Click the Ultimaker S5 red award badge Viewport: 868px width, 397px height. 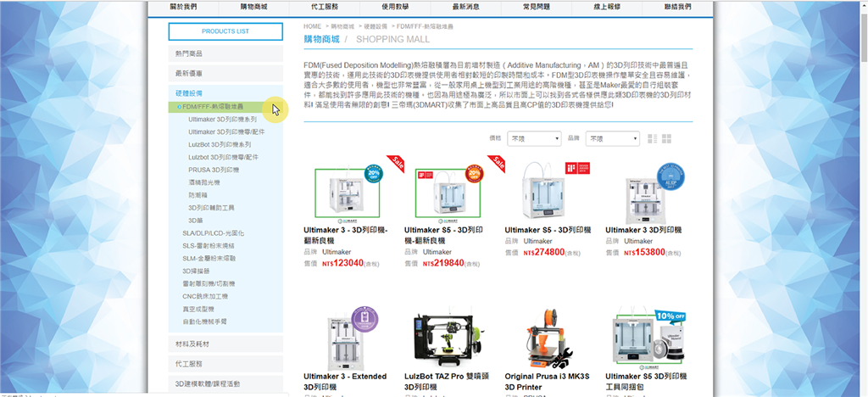585,168
